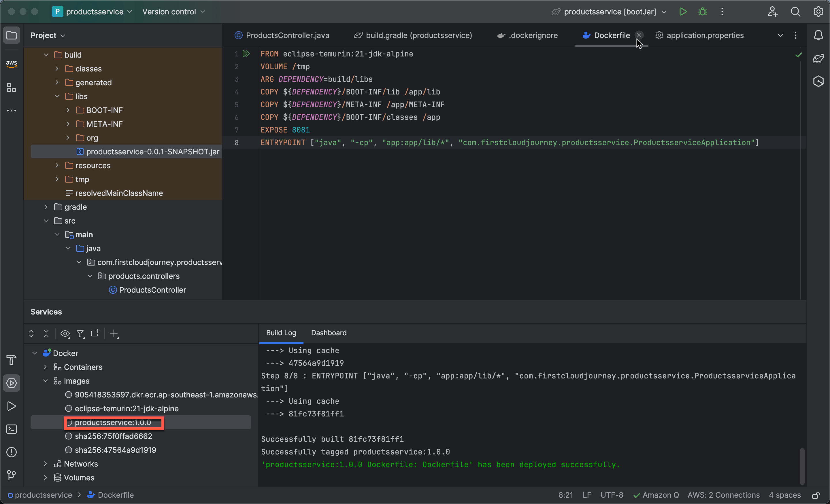Expand all nodes in Services toolbar

[x=31, y=333]
